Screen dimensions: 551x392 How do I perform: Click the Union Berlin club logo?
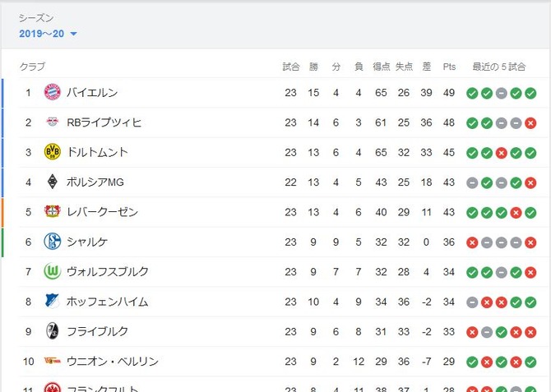point(53,361)
